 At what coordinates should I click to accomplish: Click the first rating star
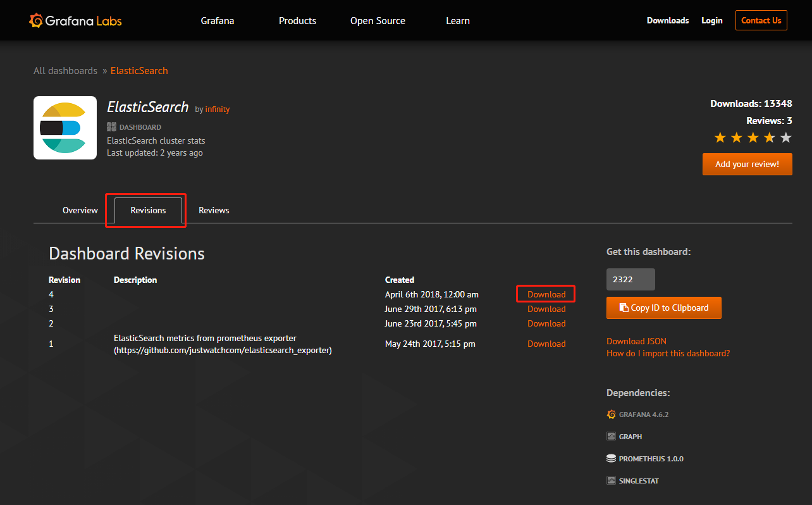point(720,137)
